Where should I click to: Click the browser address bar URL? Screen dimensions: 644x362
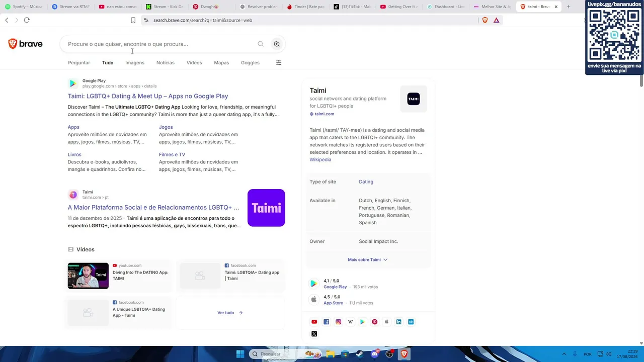(x=203, y=20)
